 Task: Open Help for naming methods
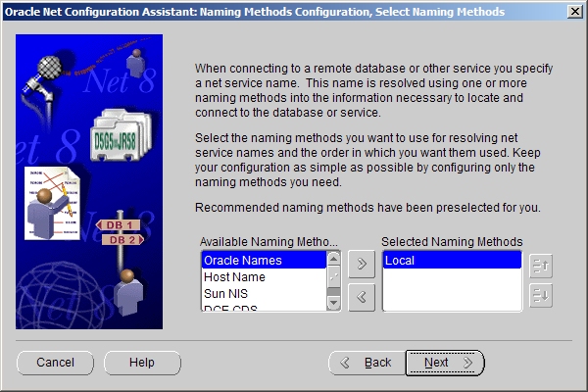[142, 363]
